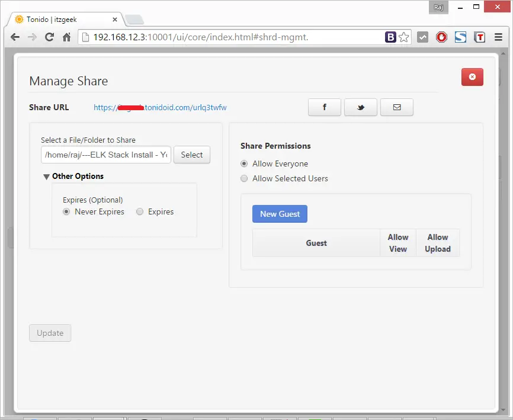
Task: Click the Expires (Optional) label
Action: (93, 200)
